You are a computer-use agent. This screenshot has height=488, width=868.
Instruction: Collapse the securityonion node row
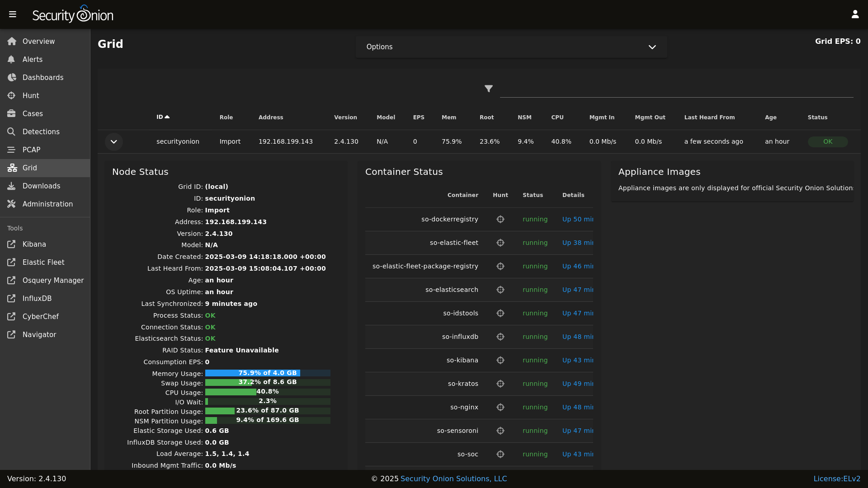click(114, 142)
